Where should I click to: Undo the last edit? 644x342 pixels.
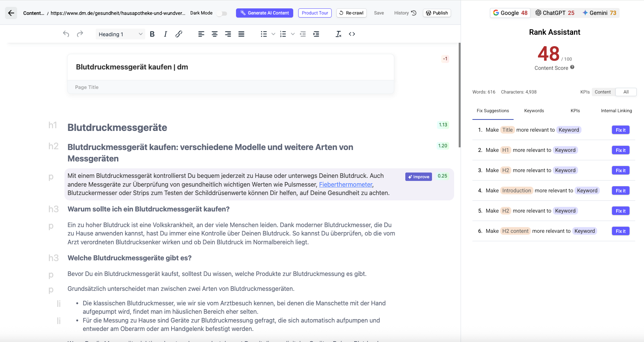66,34
